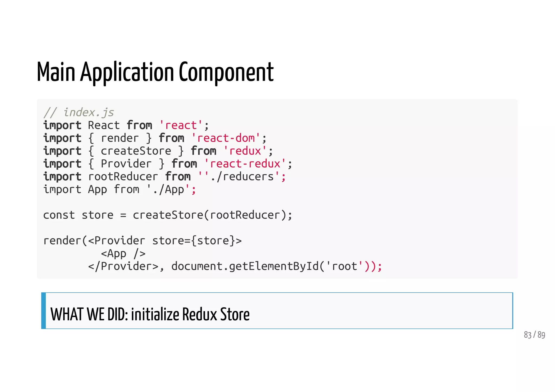Click the '// index.js' comment line
The height and width of the screenshot is (392, 555).
(79, 113)
